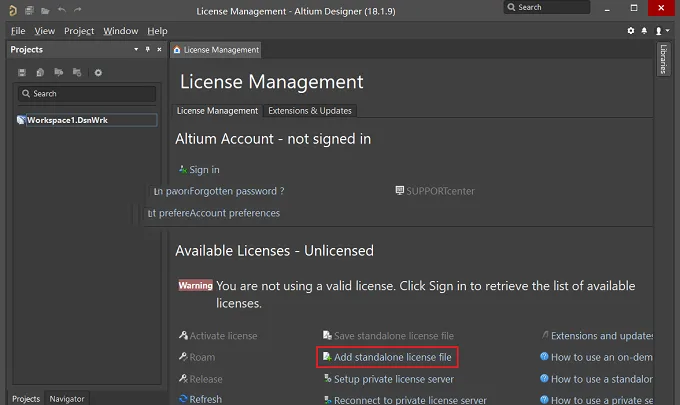
Task: Open the Project menu
Action: point(79,31)
